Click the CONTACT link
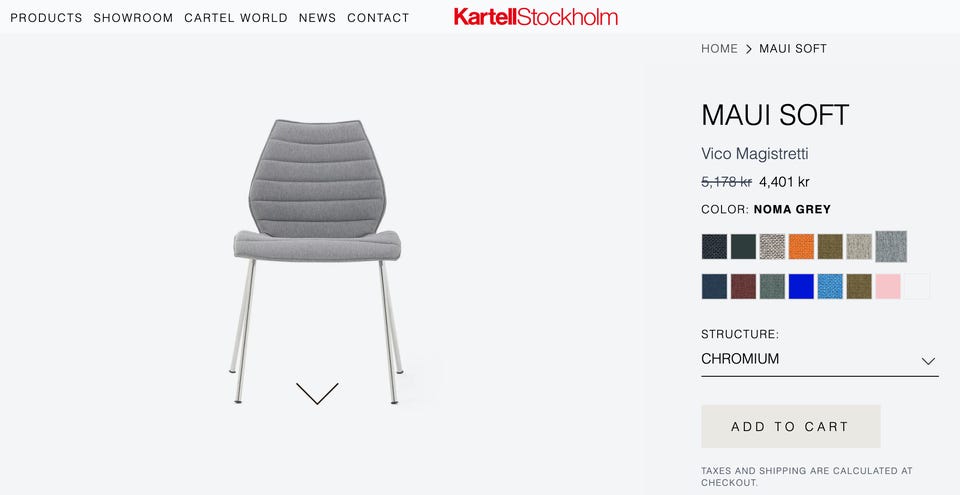Viewport: 960px width, 495px height. coord(378,18)
